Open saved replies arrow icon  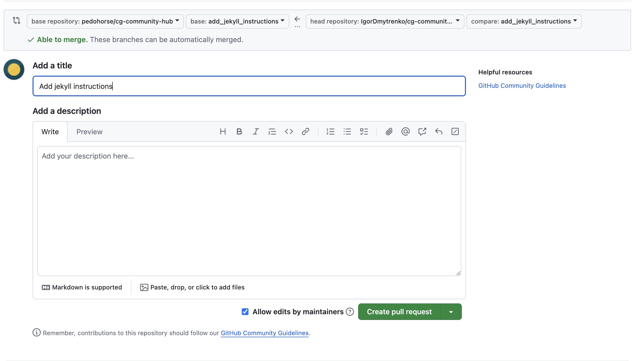click(x=438, y=132)
